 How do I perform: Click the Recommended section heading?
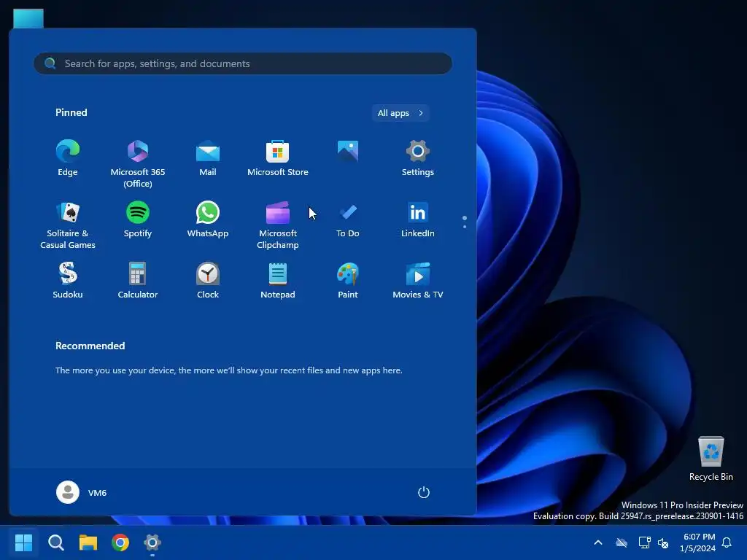click(90, 346)
